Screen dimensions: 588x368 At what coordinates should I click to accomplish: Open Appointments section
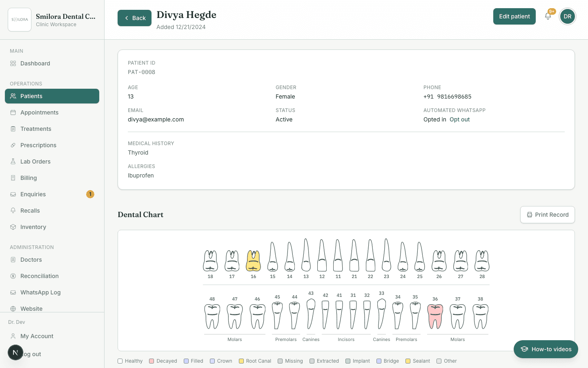click(52, 112)
